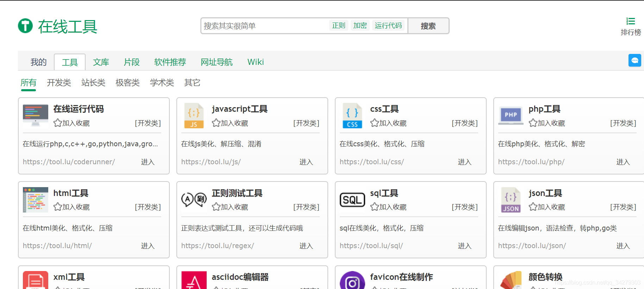
Task: Click the sql工具 SQL icon
Action: (x=352, y=200)
